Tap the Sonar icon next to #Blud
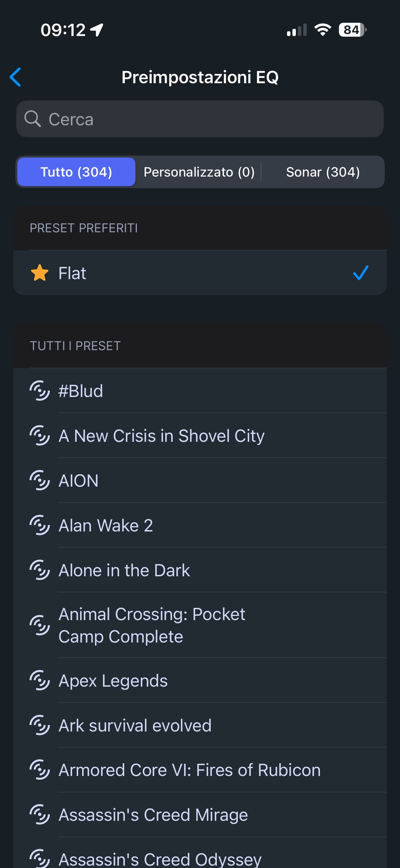The width and height of the screenshot is (400, 868). click(x=40, y=391)
